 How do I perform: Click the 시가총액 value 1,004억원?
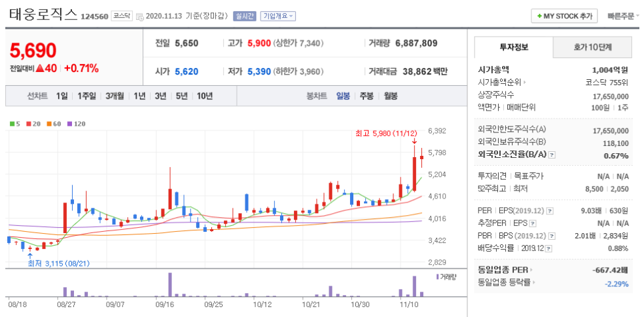[610, 70]
